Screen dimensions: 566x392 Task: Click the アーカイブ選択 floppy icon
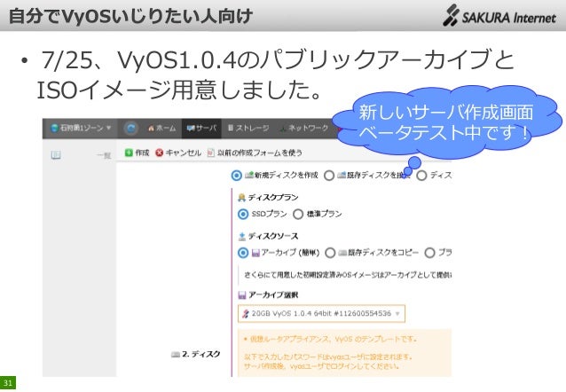click(x=242, y=295)
